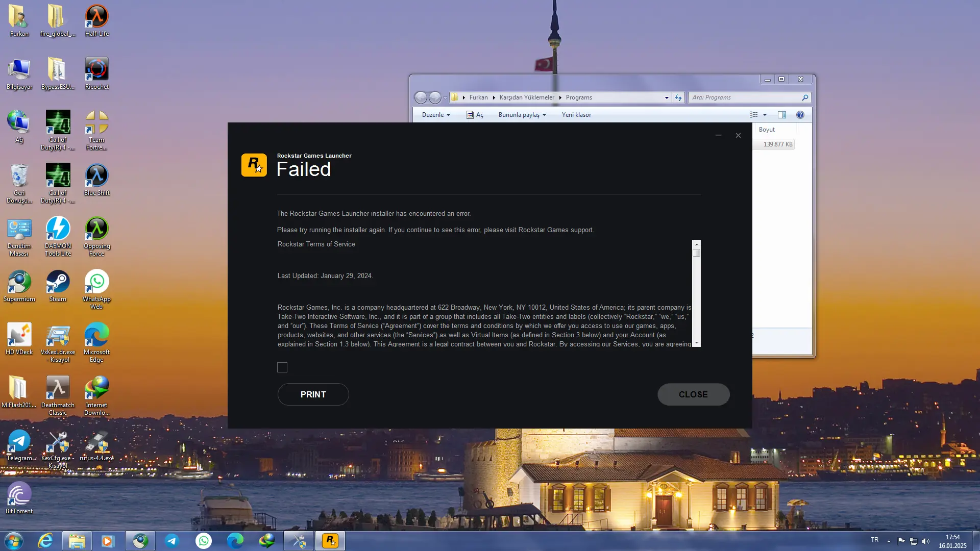Open the BypassESU folder on the desktop
Image resolution: width=980 pixels, height=551 pixels.
(58, 74)
